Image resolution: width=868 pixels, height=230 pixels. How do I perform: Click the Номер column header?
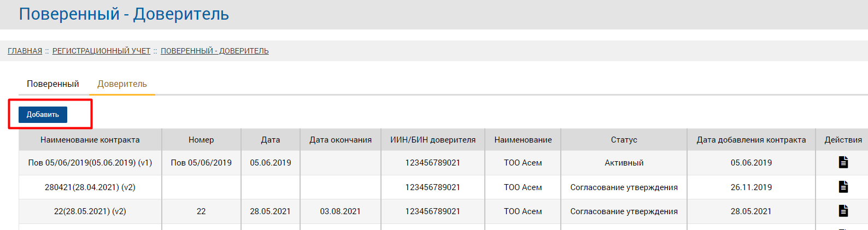tap(201, 140)
